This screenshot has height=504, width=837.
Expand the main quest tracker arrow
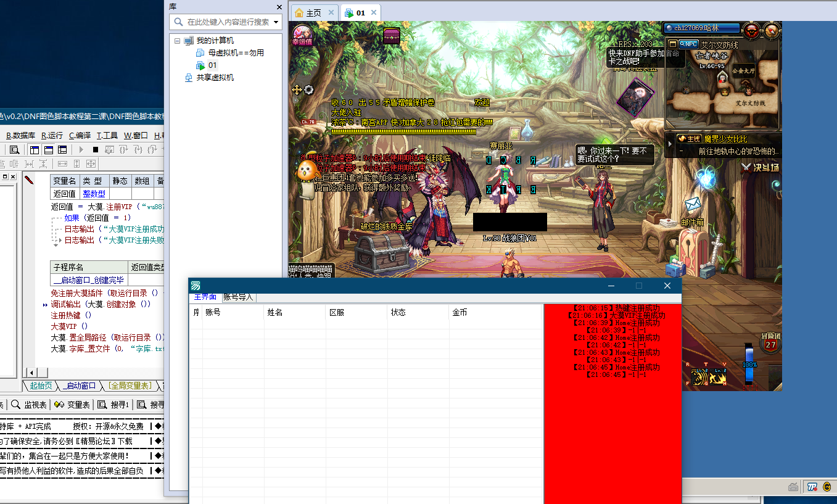(670, 144)
